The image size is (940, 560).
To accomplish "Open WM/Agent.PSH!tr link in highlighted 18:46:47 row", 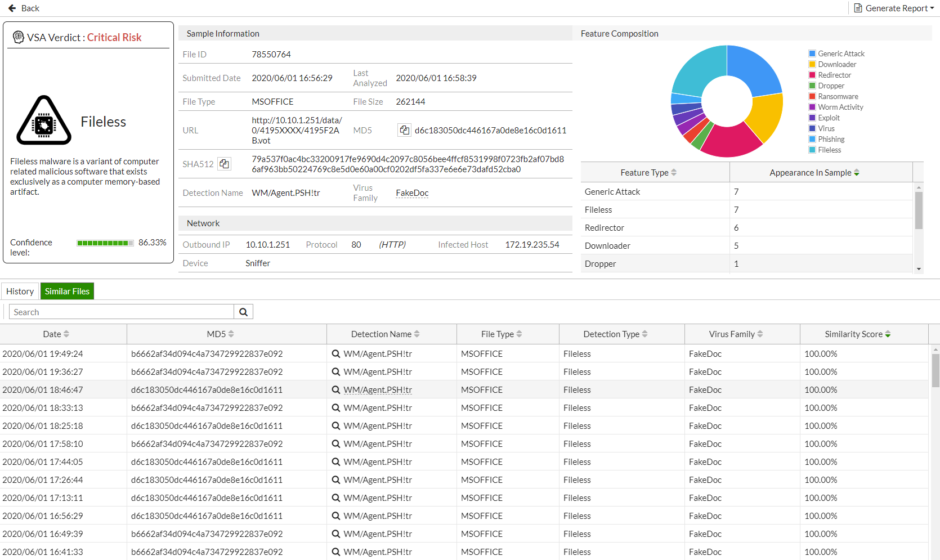I will (x=377, y=390).
